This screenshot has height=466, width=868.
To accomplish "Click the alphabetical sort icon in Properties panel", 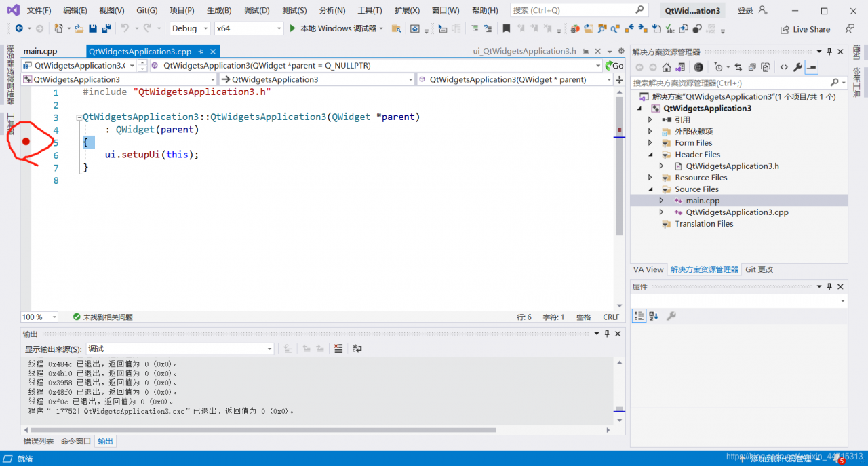I will point(654,316).
